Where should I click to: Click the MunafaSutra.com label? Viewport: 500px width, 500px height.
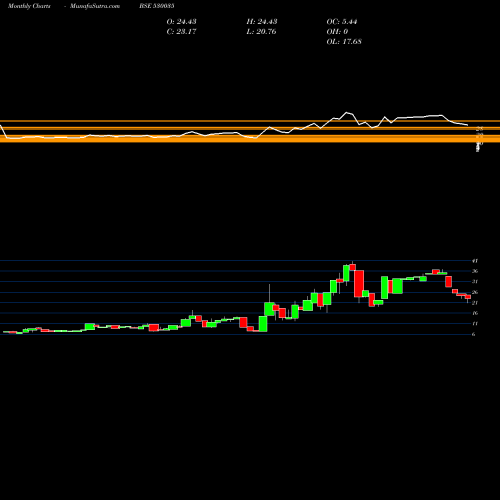click(x=95, y=6)
